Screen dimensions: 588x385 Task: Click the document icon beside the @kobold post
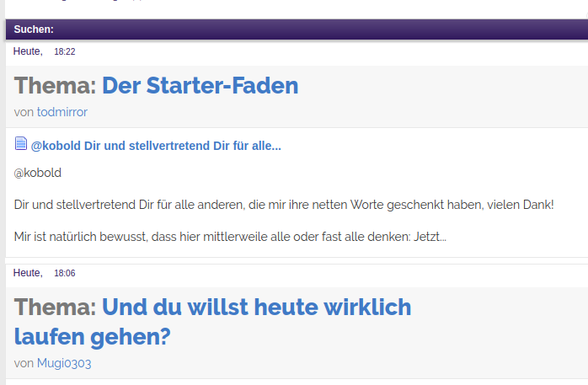tap(21, 144)
